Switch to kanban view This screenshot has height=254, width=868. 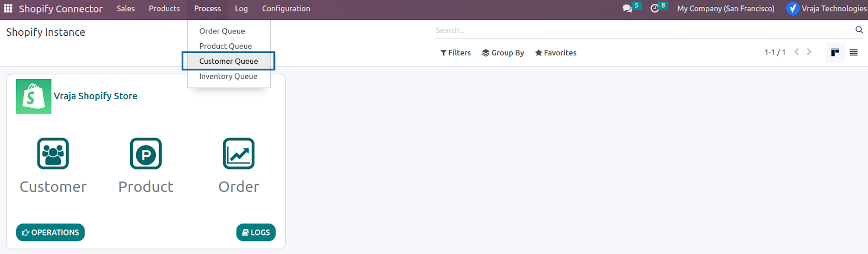(x=835, y=53)
